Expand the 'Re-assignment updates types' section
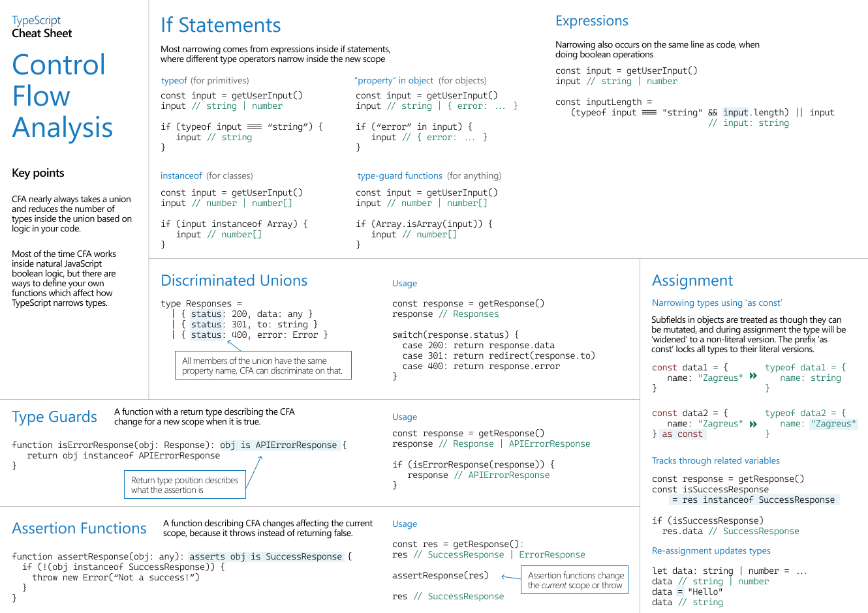 [x=711, y=550]
